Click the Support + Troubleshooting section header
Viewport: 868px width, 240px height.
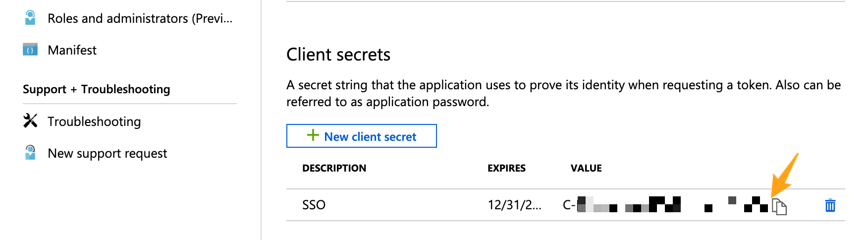[96, 89]
